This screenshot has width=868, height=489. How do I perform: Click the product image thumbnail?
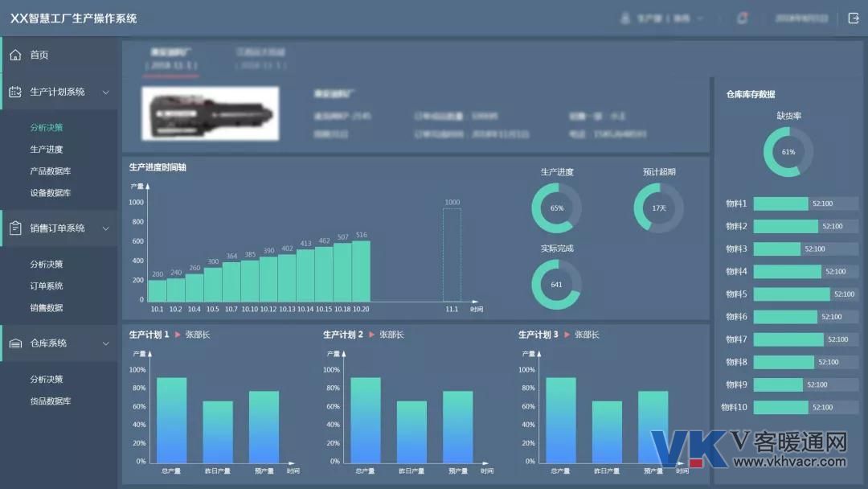pyautogui.click(x=211, y=113)
